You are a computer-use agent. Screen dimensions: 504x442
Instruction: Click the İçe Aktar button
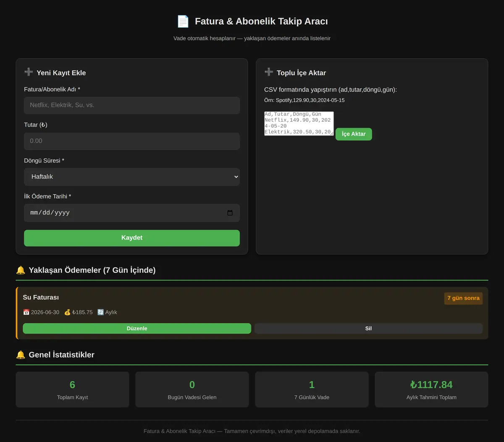[x=354, y=134]
